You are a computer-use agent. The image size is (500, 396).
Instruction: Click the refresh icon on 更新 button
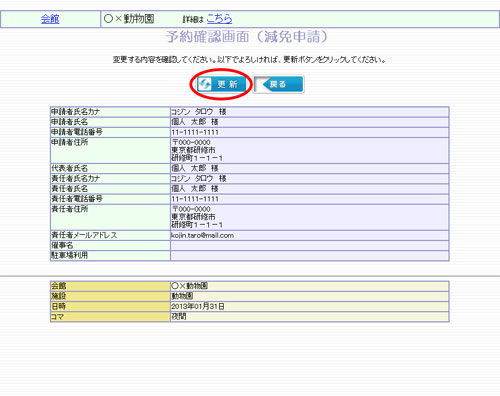205,84
